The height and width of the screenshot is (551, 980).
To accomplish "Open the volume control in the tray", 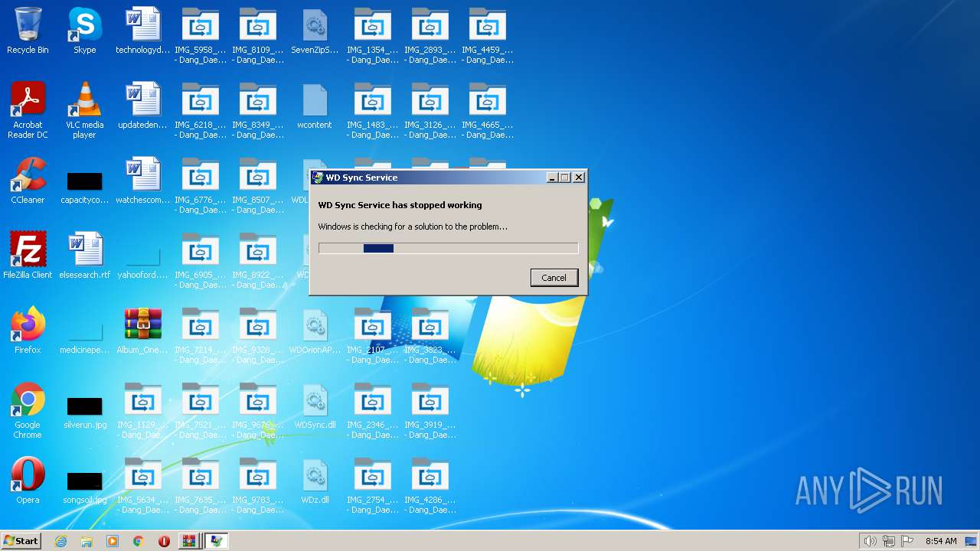I will [870, 541].
